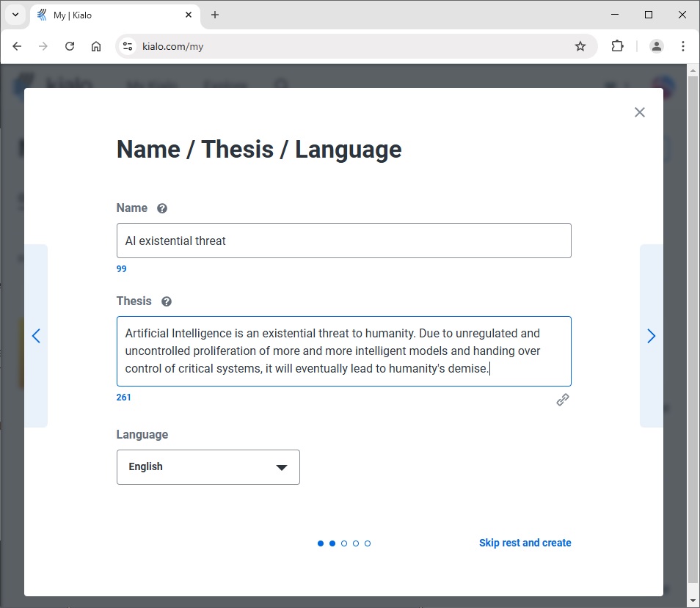Screen dimensions: 700x608
Task: Go to the next step with the right chevron
Action: (651, 336)
